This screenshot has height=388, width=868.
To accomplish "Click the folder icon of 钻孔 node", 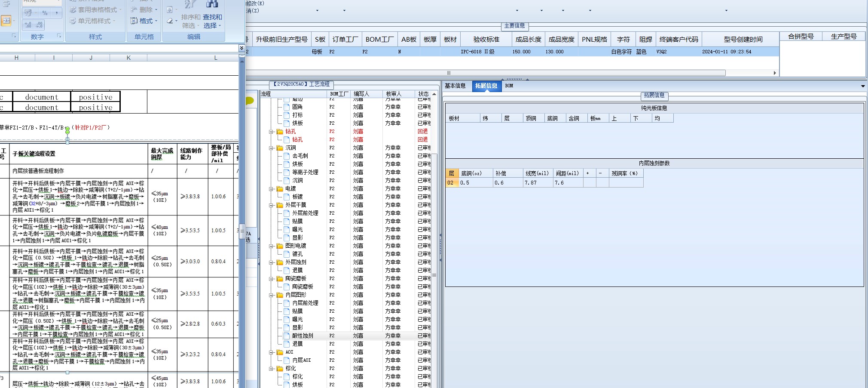I will coord(280,132).
